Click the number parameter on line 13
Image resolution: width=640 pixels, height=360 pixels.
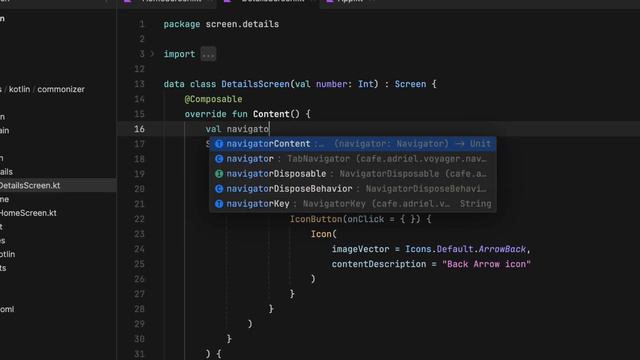coord(331,84)
